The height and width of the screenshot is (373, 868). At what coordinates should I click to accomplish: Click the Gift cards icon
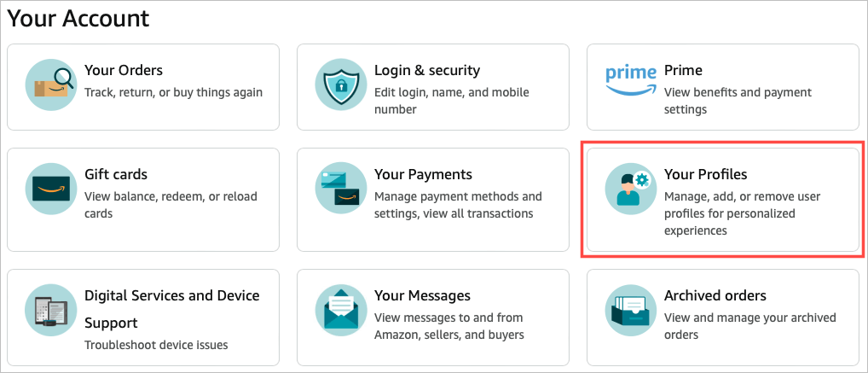pos(50,189)
